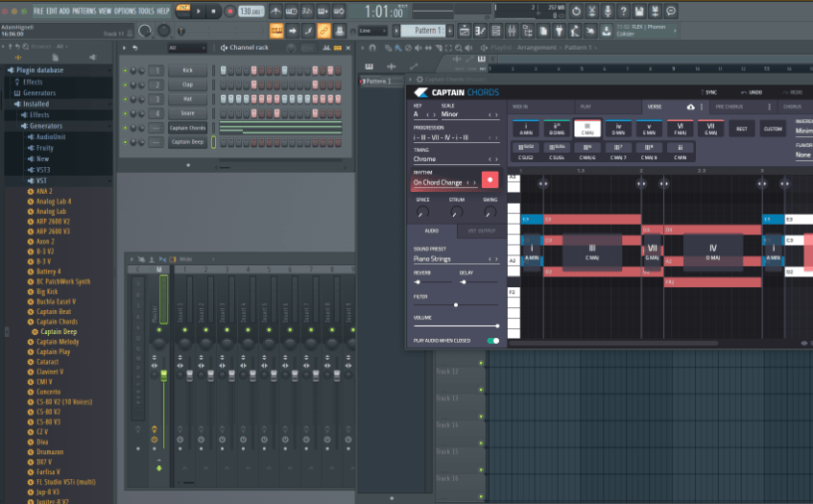Viewport: 813px width, 504px height.
Task: Click the cloud upload icon on Verse tab
Action: [x=691, y=107]
